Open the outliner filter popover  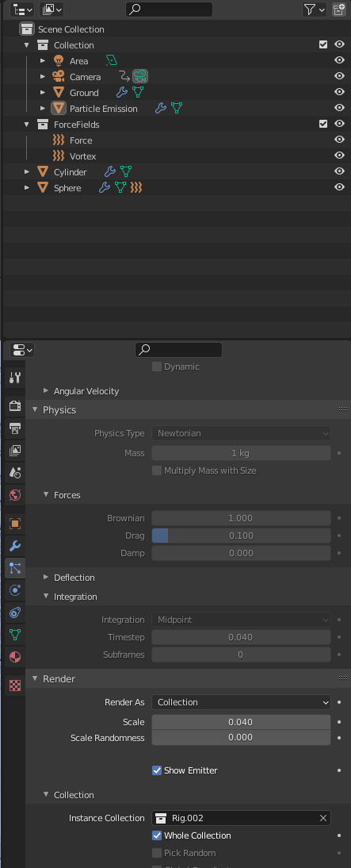coord(314,10)
